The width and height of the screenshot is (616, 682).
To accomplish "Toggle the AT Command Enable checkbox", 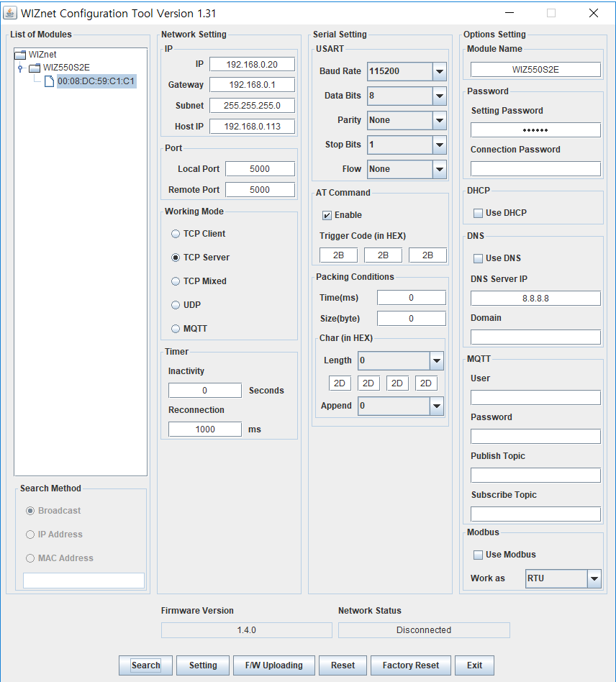I will 327,215.
